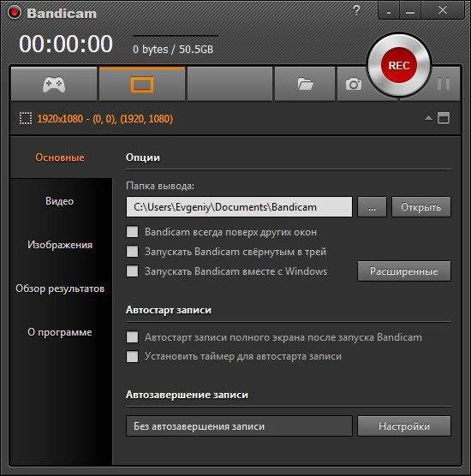Screen dimensions: 471x476
Task: Take a screenshot with the camera icon
Action: click(354, 84)
